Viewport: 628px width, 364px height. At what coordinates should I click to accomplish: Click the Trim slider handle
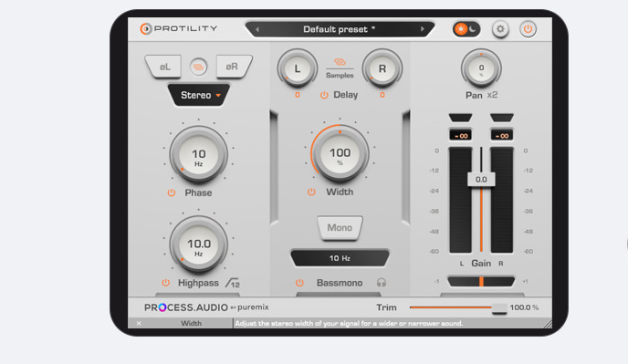(x=499, y=307)
